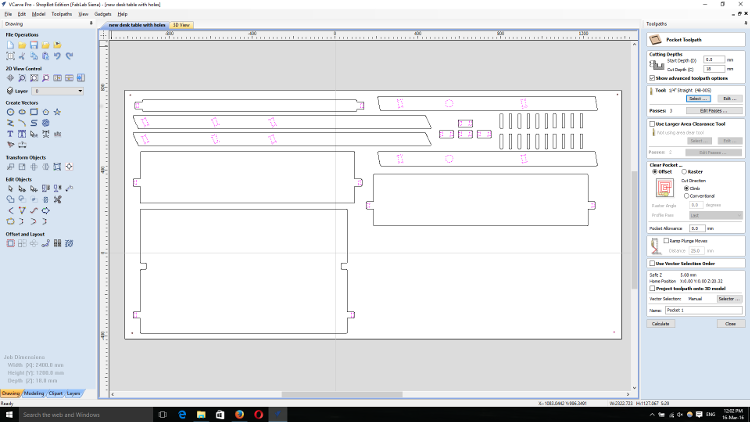Create a new file icon
750x422 pixels.
pos(11,45)
